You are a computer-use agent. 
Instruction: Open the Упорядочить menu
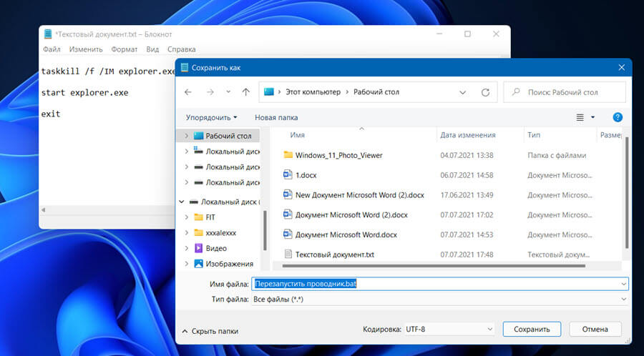tap(212, 117)
